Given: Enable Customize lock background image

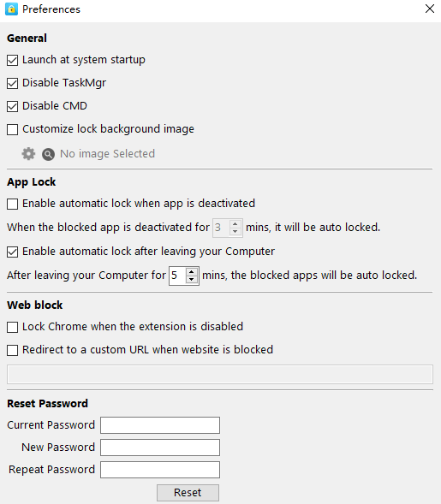Looking at the screenshot, I should tap(13, 129).
